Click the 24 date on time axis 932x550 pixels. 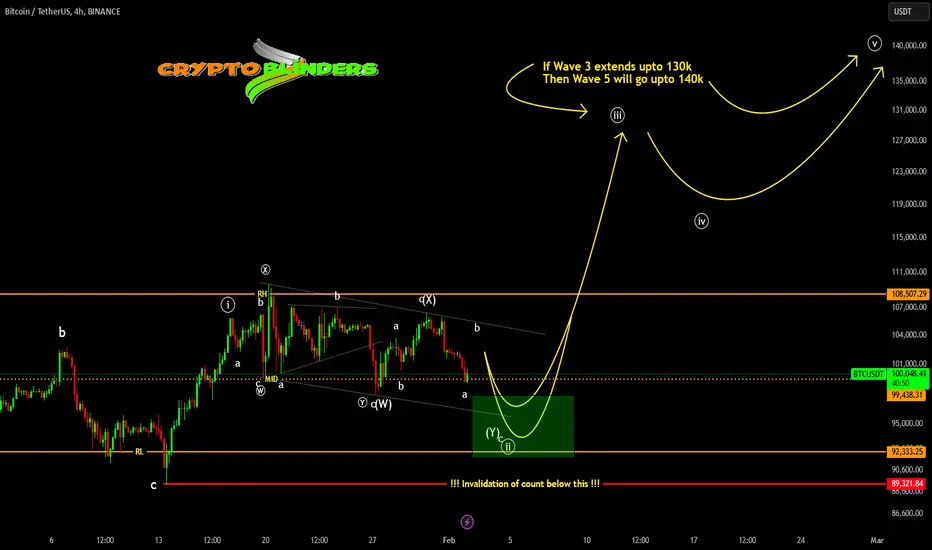[x=801, y=540]
